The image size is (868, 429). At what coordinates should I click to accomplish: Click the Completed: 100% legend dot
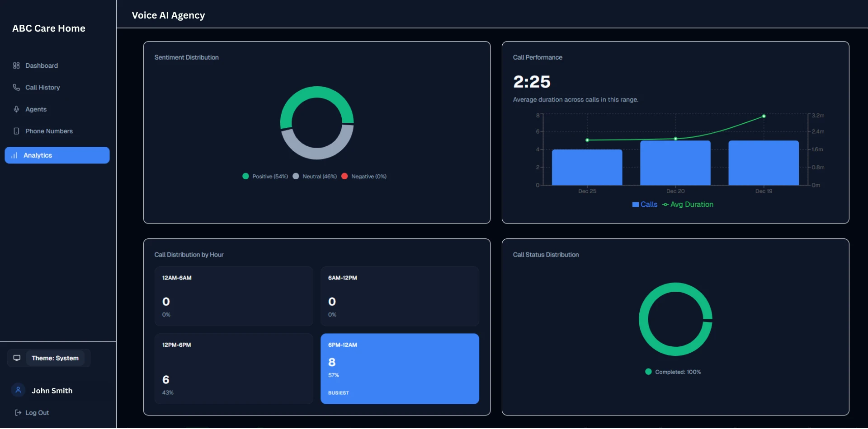[648, 372]
